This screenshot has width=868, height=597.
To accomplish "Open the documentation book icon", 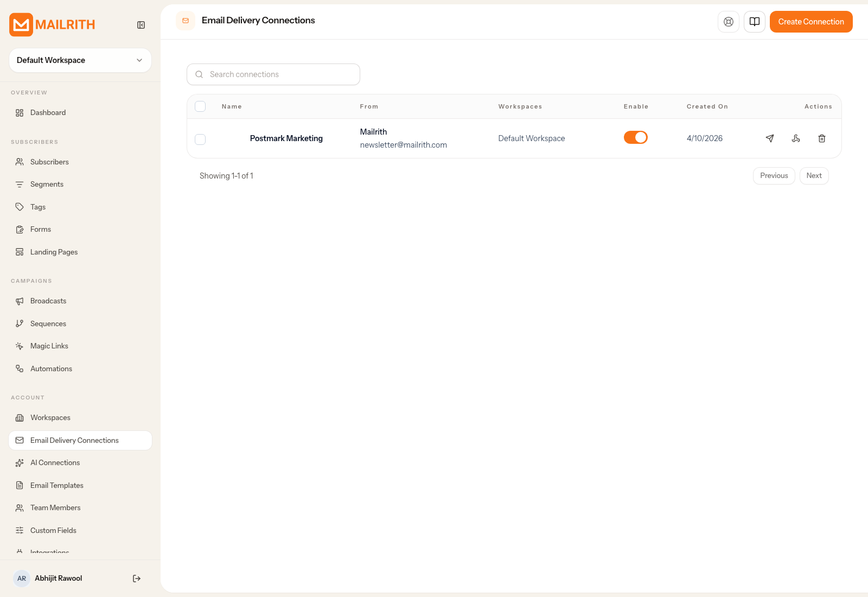I will pos(755,22).
